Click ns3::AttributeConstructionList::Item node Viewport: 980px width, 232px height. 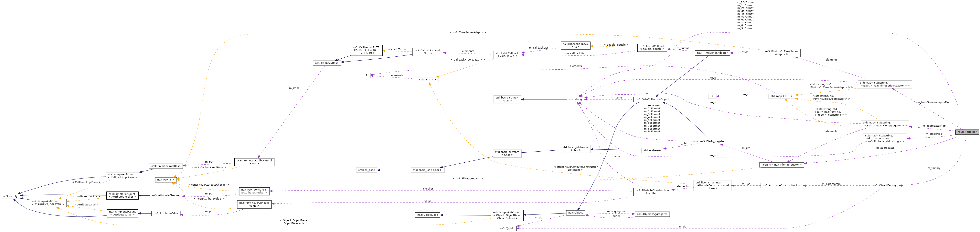[x=652, y=192]
